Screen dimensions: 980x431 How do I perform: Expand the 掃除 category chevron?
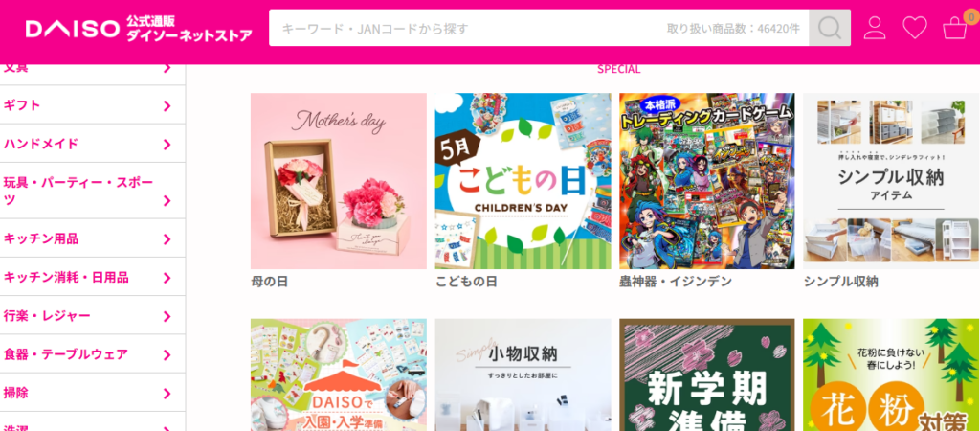(167, 394)
